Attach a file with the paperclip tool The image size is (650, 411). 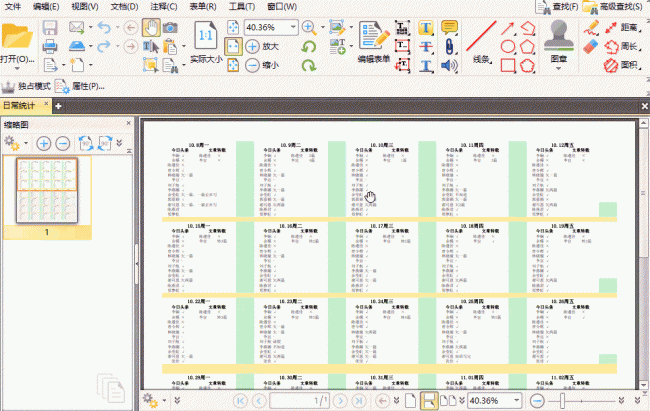point(449,46)
